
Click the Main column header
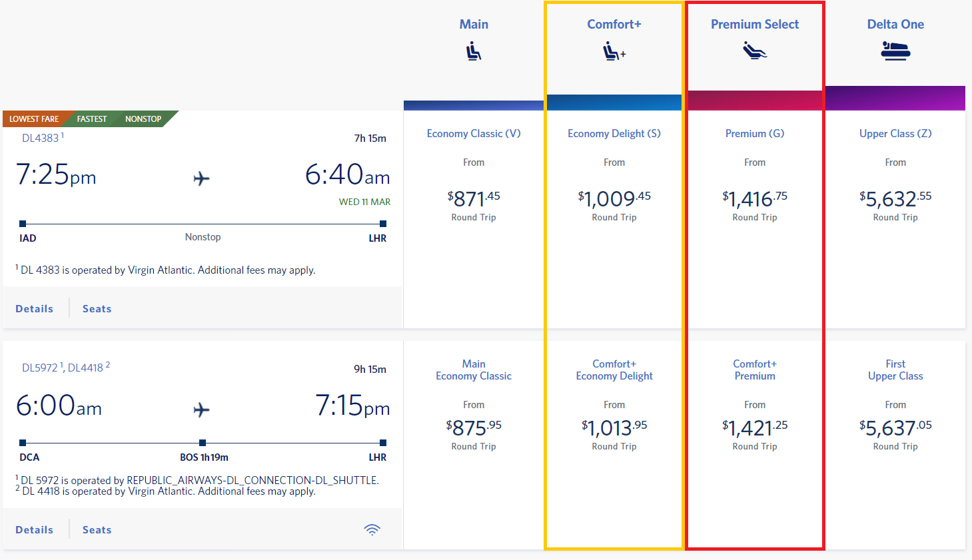click(x=473, y=24)
